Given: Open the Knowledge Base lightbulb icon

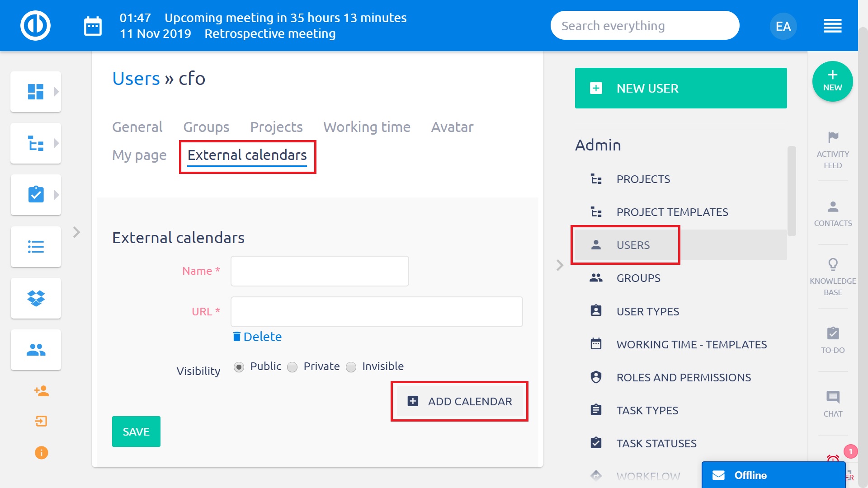Looking at the screenshot, I should [x=833, y=264].
